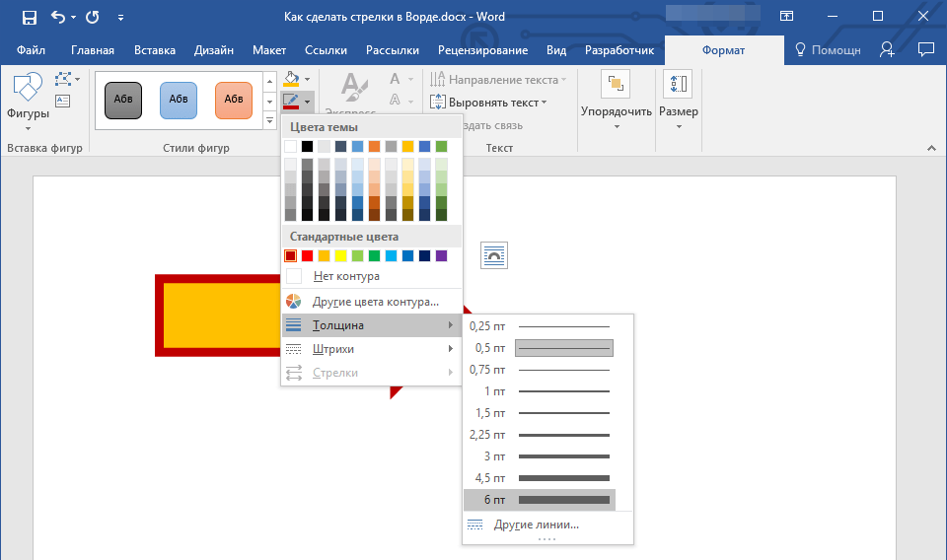Open Другие цвета контура dialog
The image size is (947, 560).
pos(372,301)
